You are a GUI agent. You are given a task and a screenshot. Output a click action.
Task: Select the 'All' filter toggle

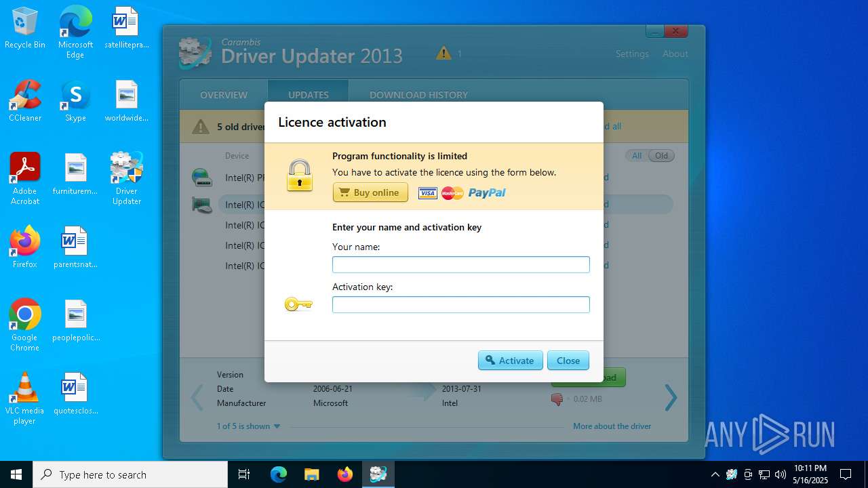coord(637,156)
